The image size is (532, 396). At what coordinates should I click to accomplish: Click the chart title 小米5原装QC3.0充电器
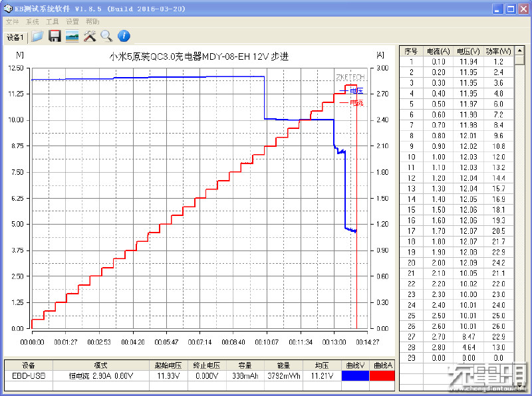[199, 56]
